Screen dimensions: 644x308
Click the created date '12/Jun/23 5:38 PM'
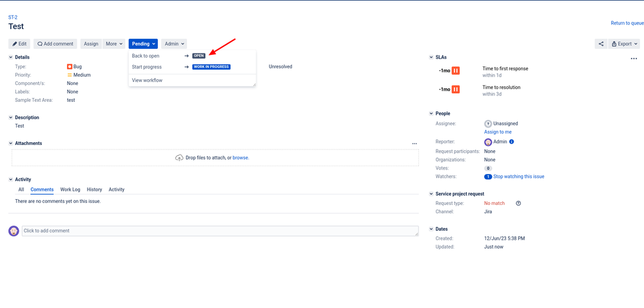(504, 238)
